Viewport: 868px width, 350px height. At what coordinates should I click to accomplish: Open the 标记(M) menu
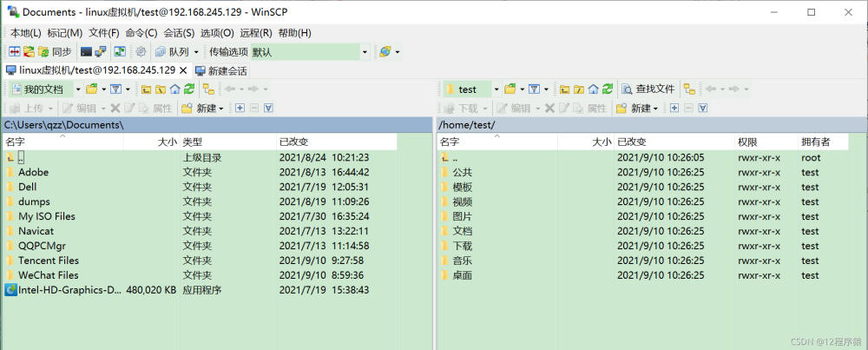65,33
